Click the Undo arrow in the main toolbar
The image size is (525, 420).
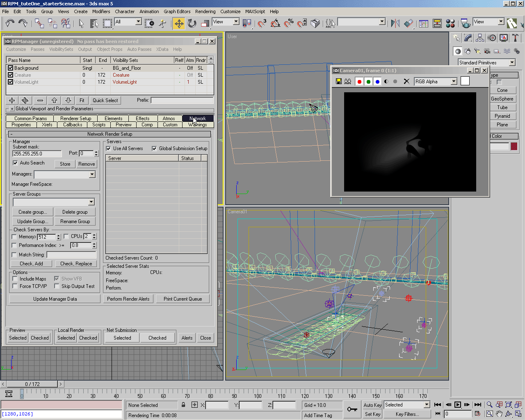click(10, 23)
